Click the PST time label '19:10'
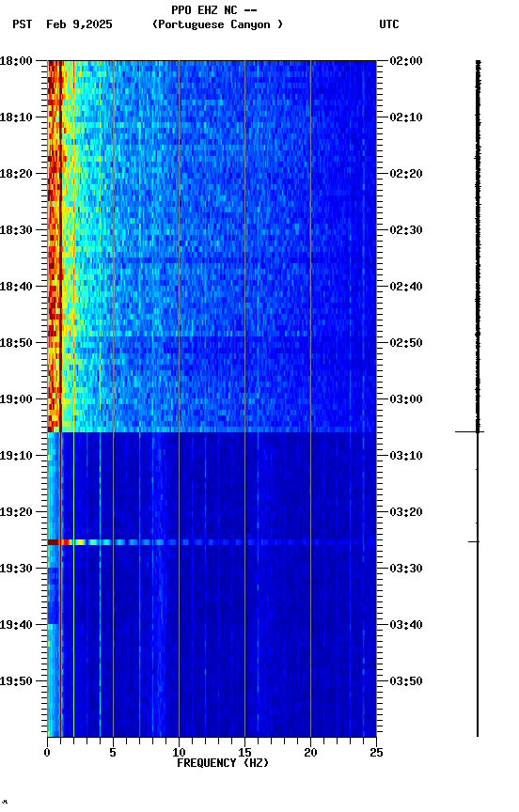519x812 pixels. click(x=16, y=456)
